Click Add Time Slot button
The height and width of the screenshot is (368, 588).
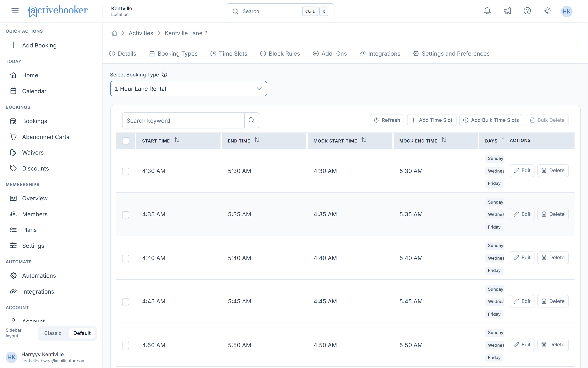click(432, 120)
